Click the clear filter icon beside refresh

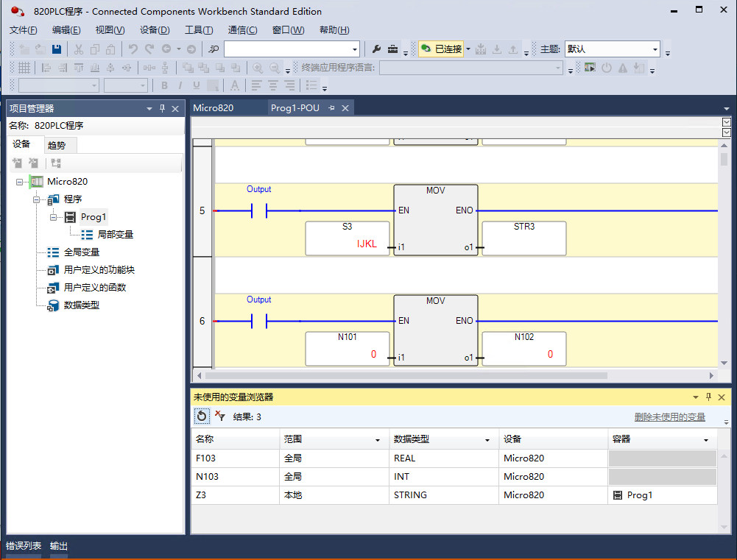coord(220,416)
